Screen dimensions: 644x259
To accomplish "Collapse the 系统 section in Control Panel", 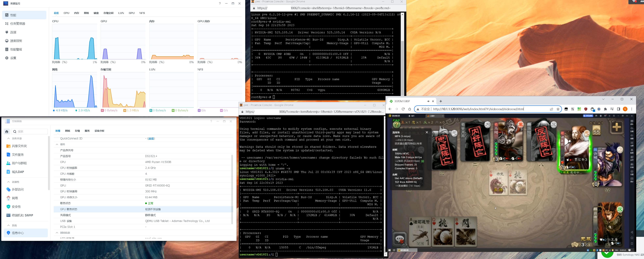I will point(9,225).
